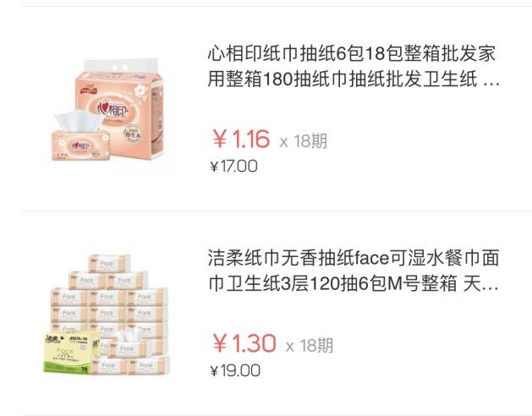
Task: Select the ¥1.30 installment price
Action: [x=244, y=343]
